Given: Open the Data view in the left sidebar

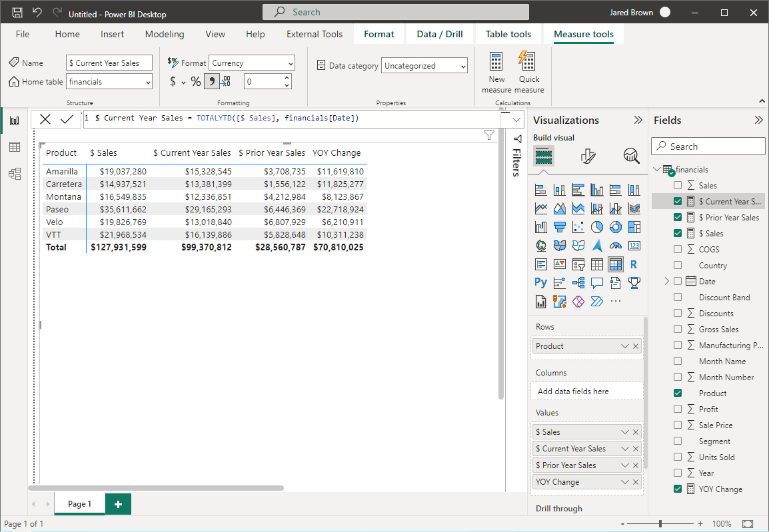Looking at the screenshot, I should [x=15, y=147].
